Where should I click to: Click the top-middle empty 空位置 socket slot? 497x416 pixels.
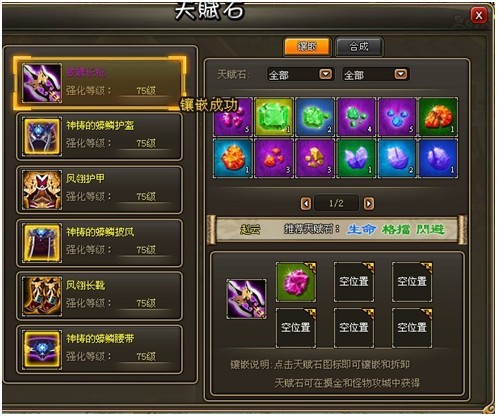pos(354,282)
